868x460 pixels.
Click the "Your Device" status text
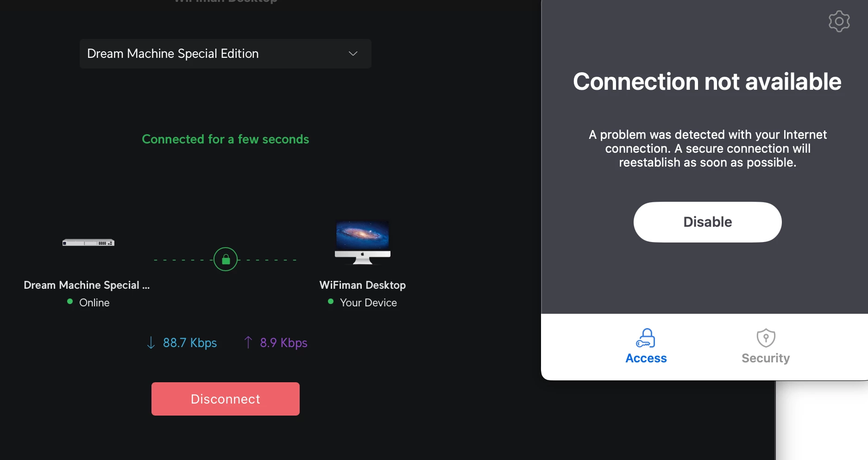[369, 303]
